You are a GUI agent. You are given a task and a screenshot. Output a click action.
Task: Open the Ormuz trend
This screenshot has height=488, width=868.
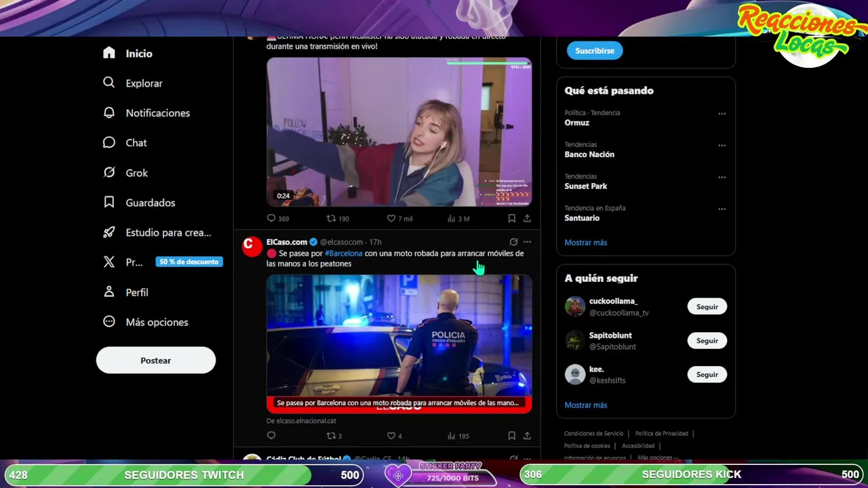pyautogui.click(x=577, y=123)
